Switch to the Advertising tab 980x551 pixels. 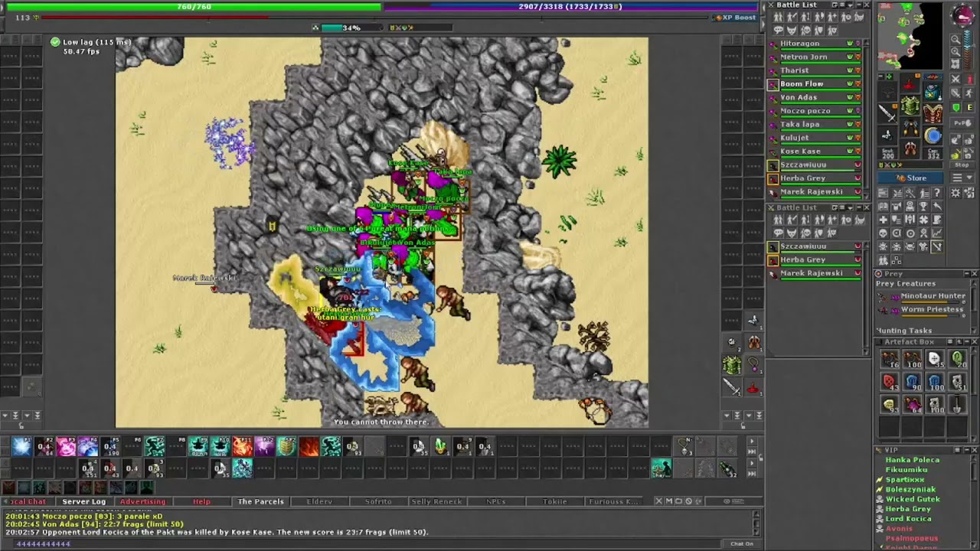(x=142, y=502)
